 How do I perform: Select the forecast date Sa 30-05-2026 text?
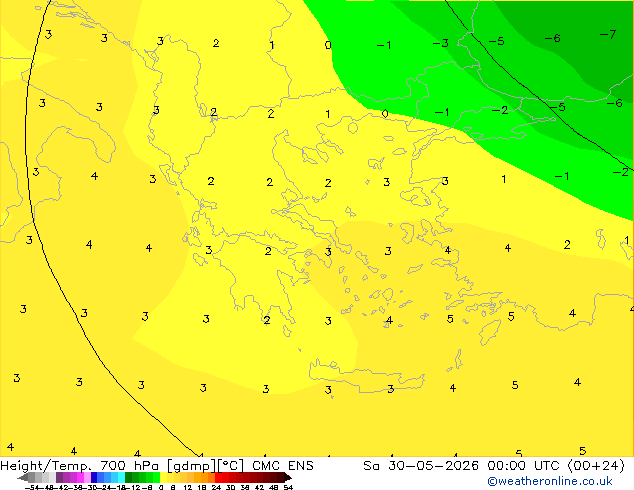coord(421,466)
